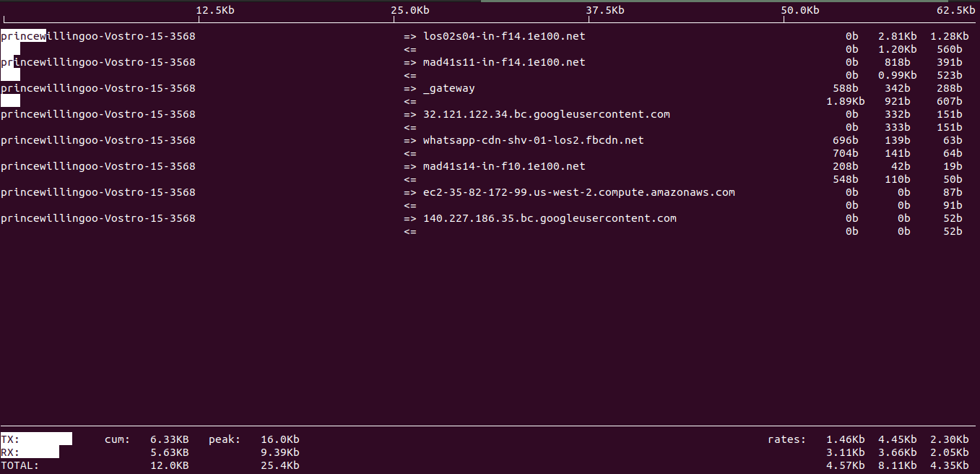
Task: Click the RX label in footer
Action: [x=10, y=452]
